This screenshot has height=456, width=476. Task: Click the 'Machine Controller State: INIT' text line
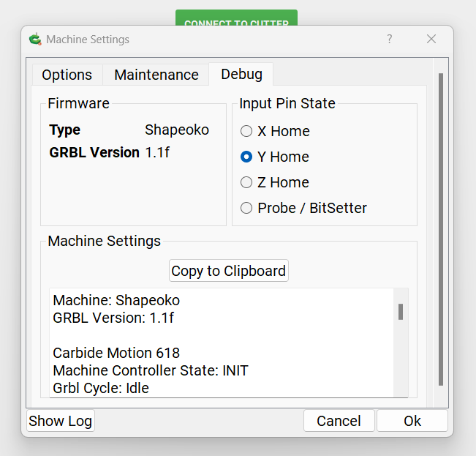151,371
